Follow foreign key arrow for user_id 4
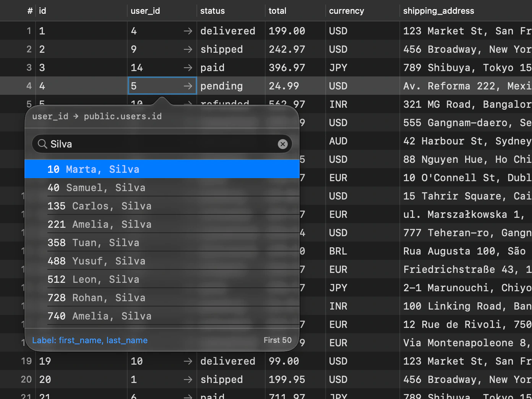This screenshot has width=532, height=399. pyautogui.click(x=188, y=31)
